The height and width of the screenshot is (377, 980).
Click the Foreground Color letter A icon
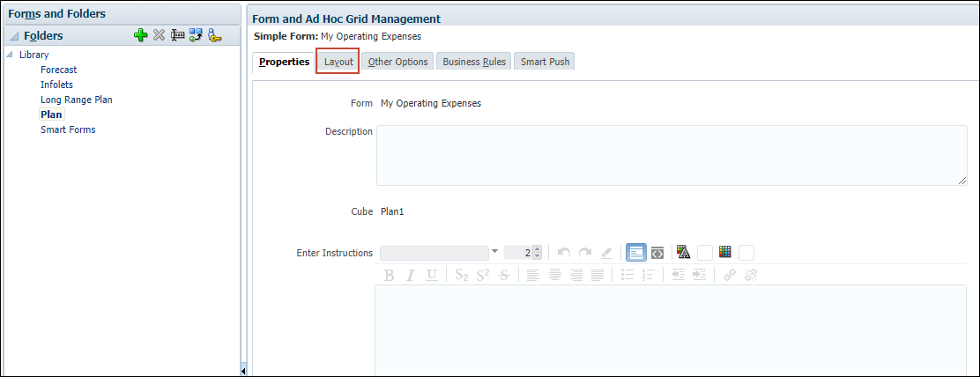tap(683, 252)
